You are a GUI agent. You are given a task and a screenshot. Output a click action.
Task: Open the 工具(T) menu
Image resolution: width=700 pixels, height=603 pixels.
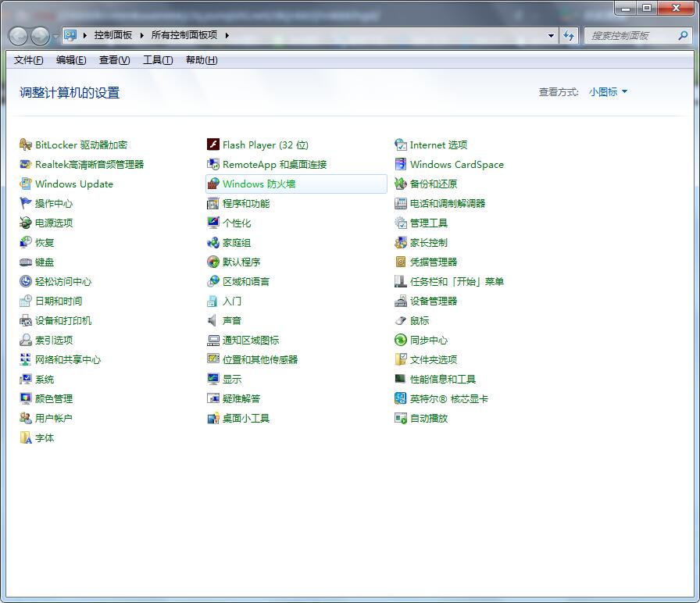click(157, 60)
